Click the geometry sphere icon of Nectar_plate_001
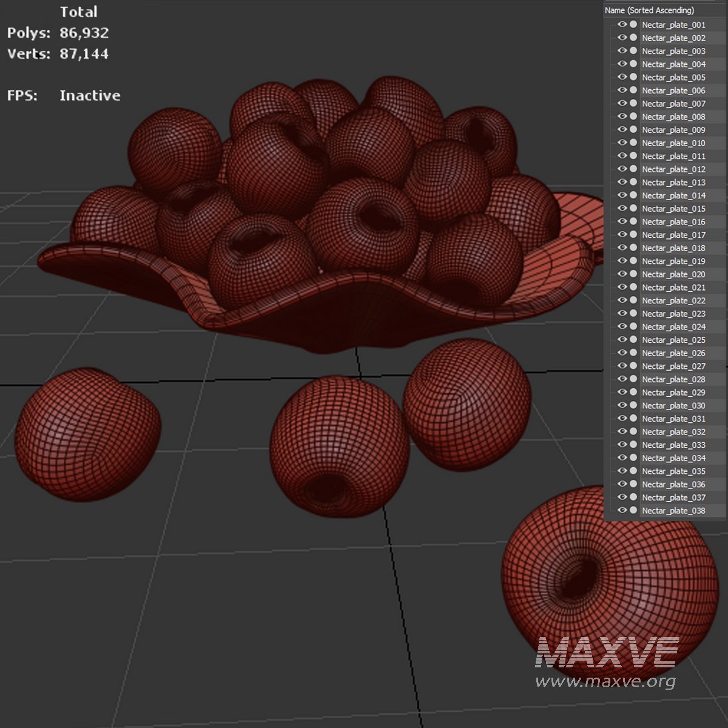The height and width of the screenshot is (728, 728). [633, 25]
